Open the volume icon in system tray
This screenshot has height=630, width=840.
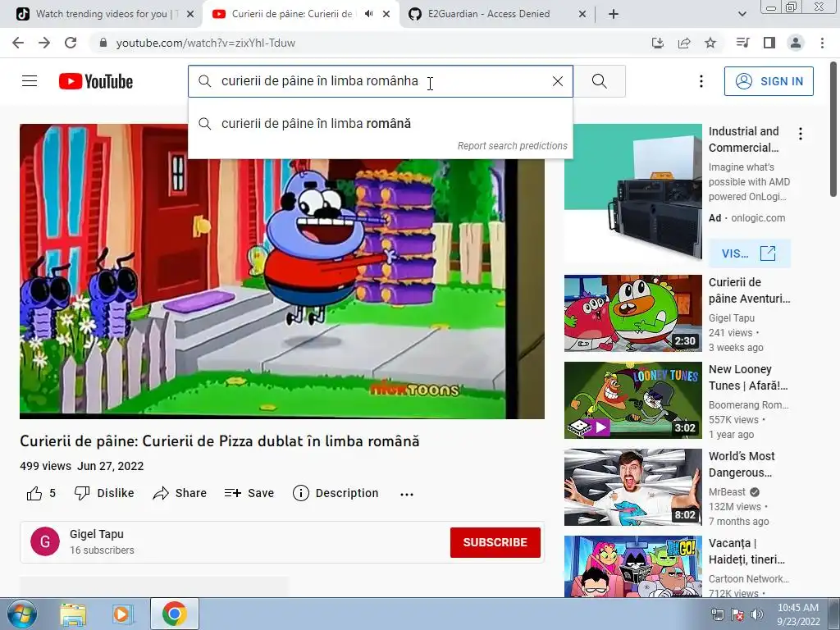[757, 615]
